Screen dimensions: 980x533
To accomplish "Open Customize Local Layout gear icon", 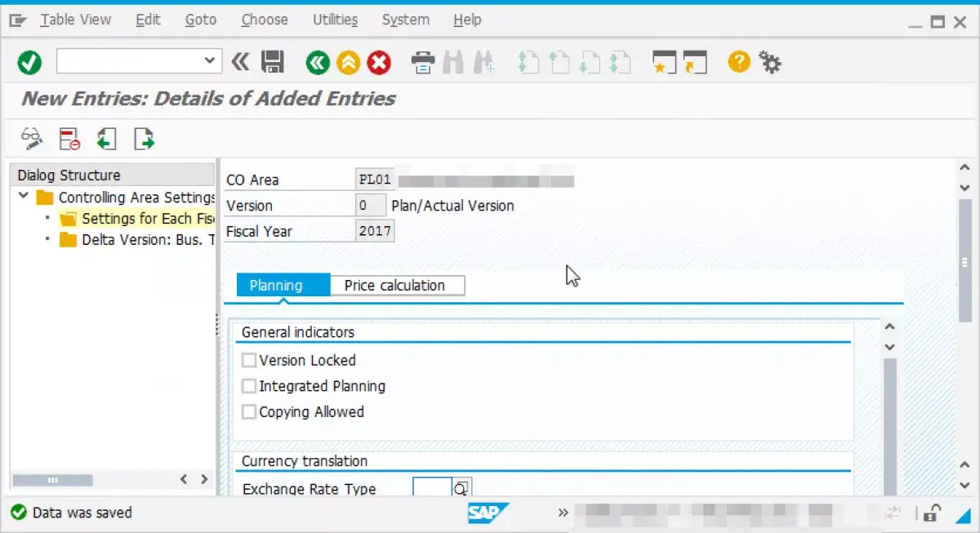I will click(769, 62).
